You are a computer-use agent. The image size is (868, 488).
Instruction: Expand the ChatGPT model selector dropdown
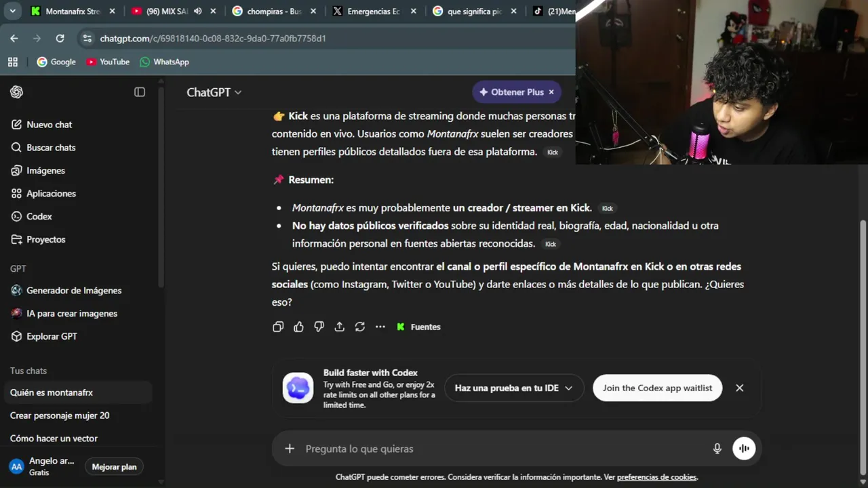[x=214, y=92]
